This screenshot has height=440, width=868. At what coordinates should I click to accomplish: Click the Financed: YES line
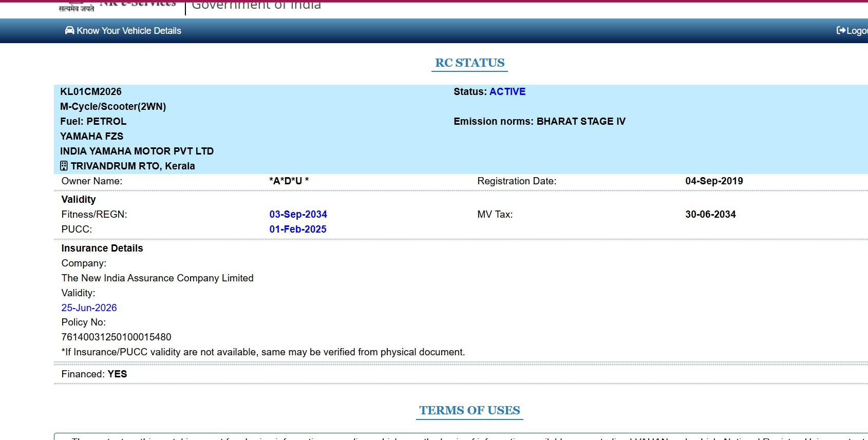click(95, 374)
